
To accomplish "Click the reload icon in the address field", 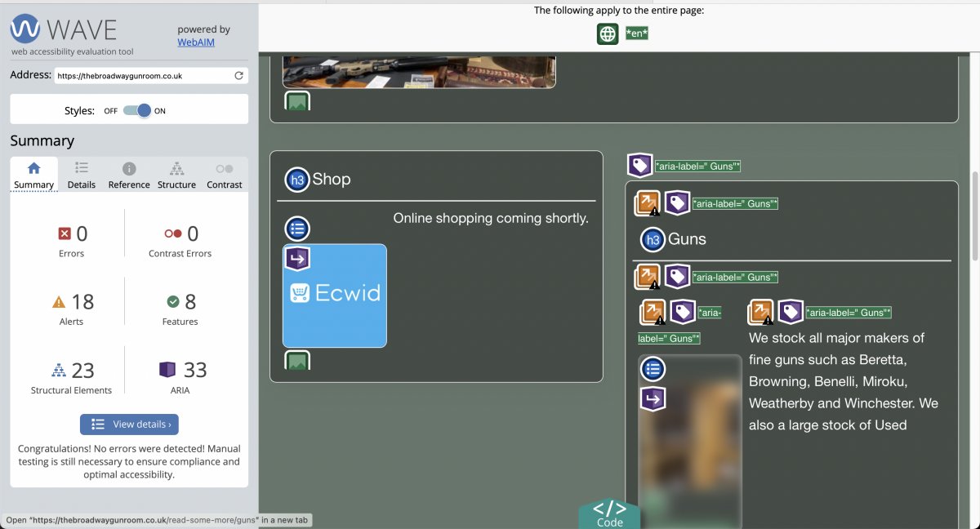I will 238,76.
